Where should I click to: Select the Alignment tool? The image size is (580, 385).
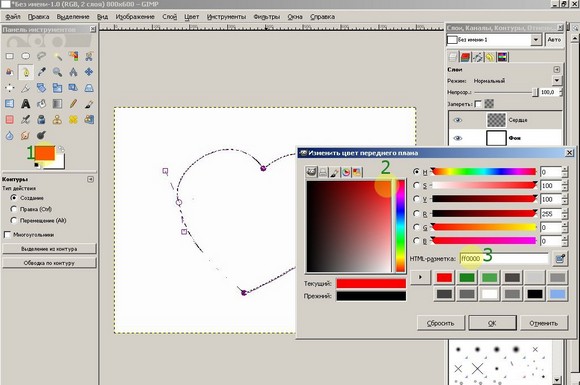tap(10, 88)
